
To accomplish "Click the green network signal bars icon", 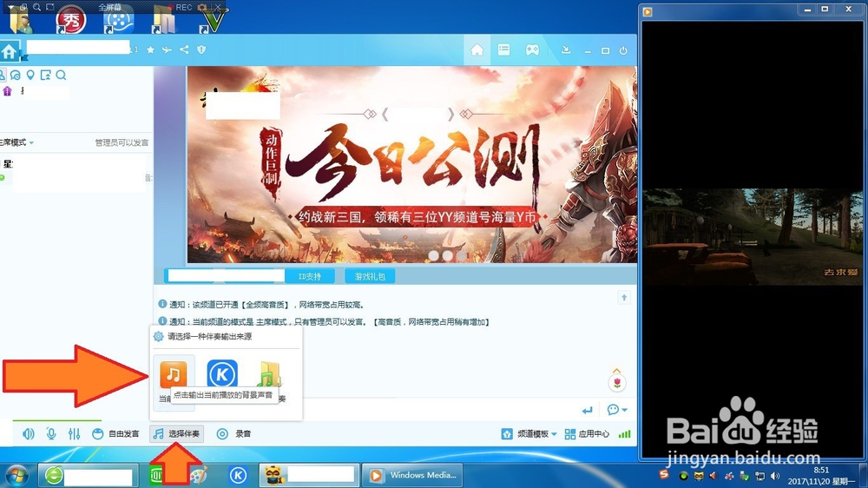I will (624, 434).
